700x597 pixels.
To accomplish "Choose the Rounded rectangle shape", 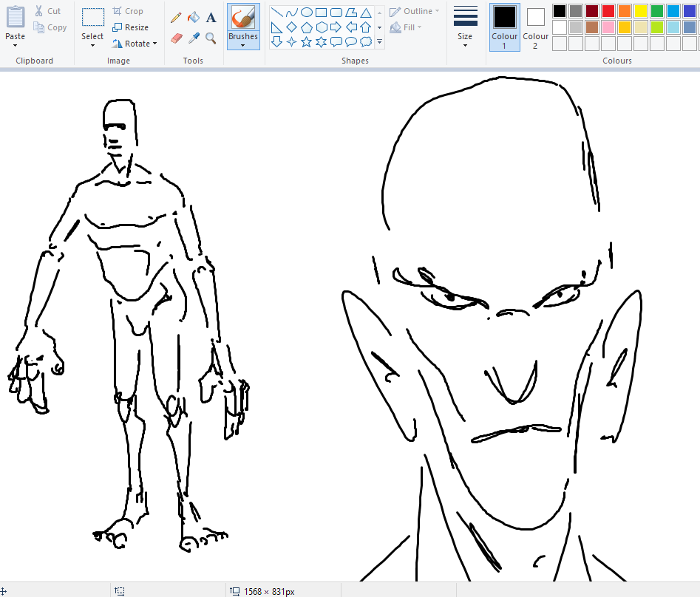I will pyautogui.click(x=336, y=13).
